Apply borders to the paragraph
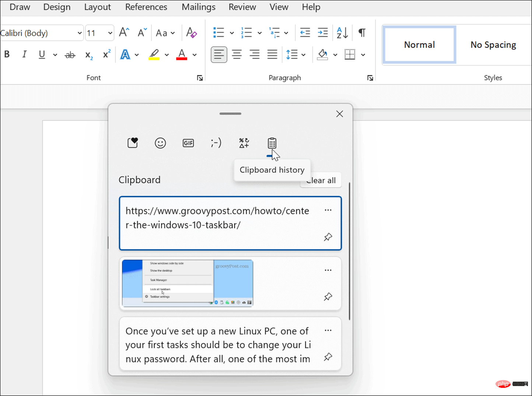Viewport: 532px width, 396px height. pos(350,55)
